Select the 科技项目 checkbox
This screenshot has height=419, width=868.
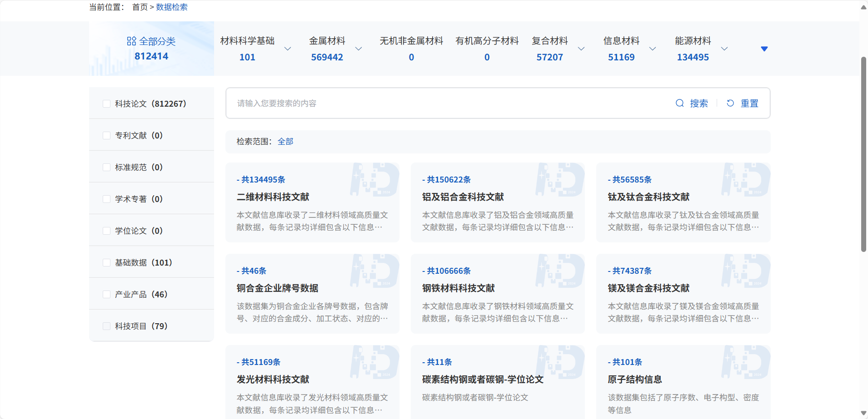click(107, 326)
